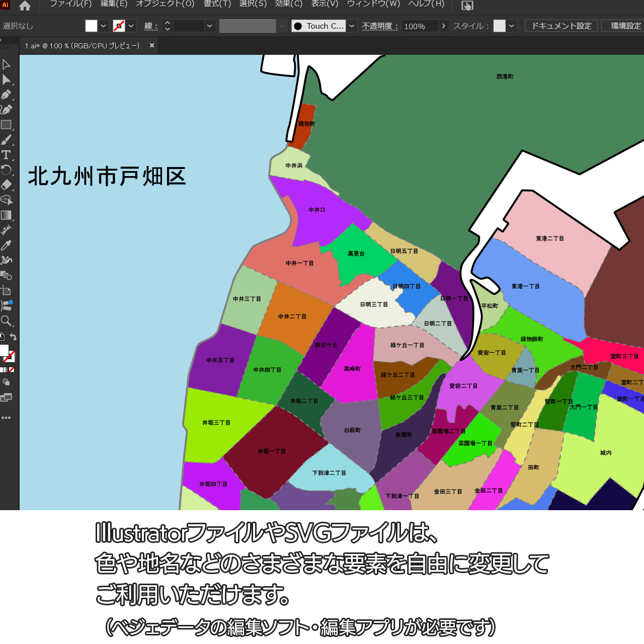Open the fill color dropdown
The image size is (644, 644).
tap(103, 26)
